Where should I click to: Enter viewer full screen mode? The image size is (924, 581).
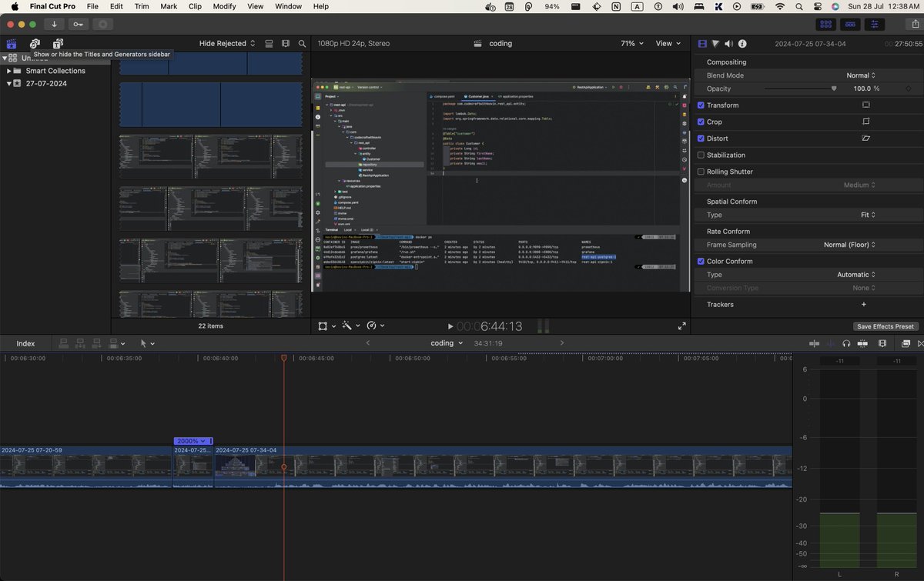tap(681, 326)
